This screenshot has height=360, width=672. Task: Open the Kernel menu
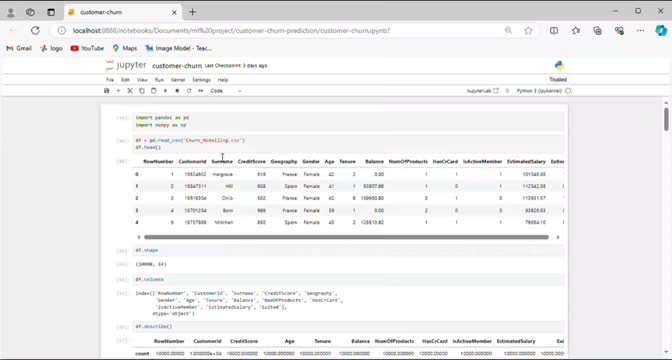(x=178, y=80)
